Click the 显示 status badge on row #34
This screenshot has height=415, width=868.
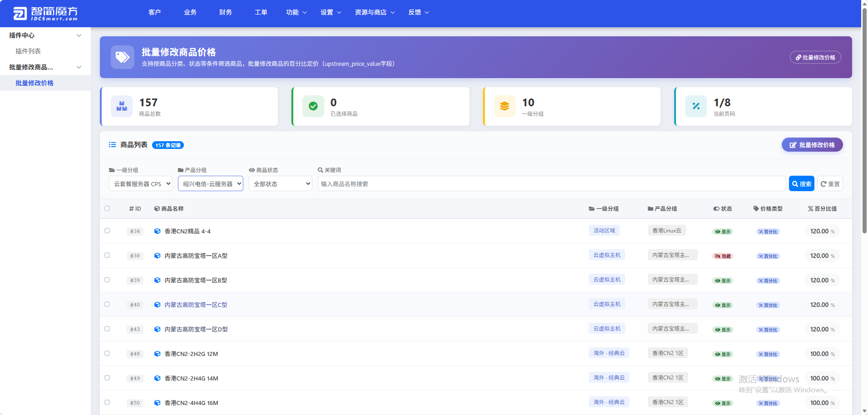(723, 232)
